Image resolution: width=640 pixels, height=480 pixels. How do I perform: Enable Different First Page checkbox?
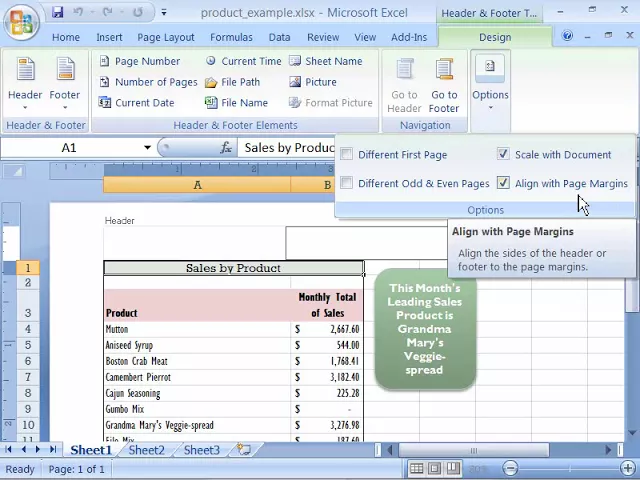point(347,154)
